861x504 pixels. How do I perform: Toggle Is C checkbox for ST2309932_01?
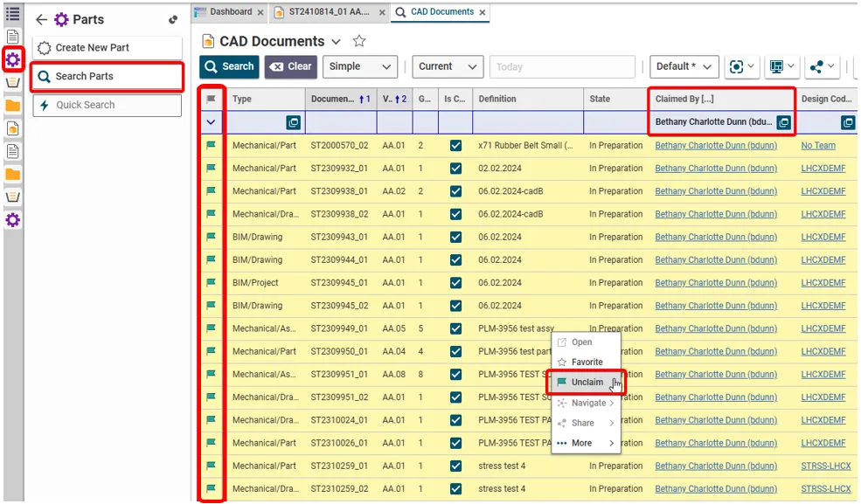coord(455,169)
